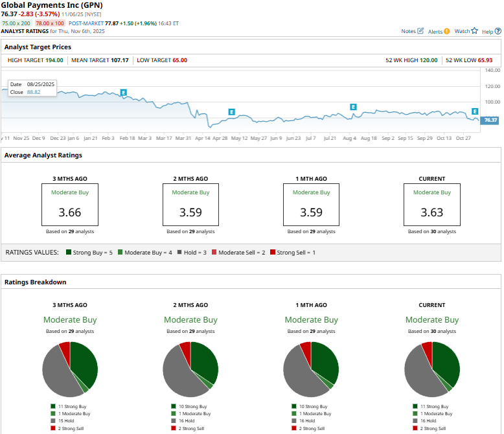Viewport: 504px width, 434px height.
Task: Click the 76.37 price tag on chart axis
Action: [490, 120]
